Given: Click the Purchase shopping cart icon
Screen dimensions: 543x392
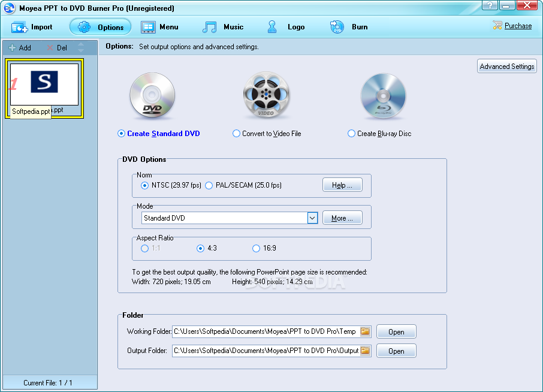Looking at the screenshot, I should [497, 25].
